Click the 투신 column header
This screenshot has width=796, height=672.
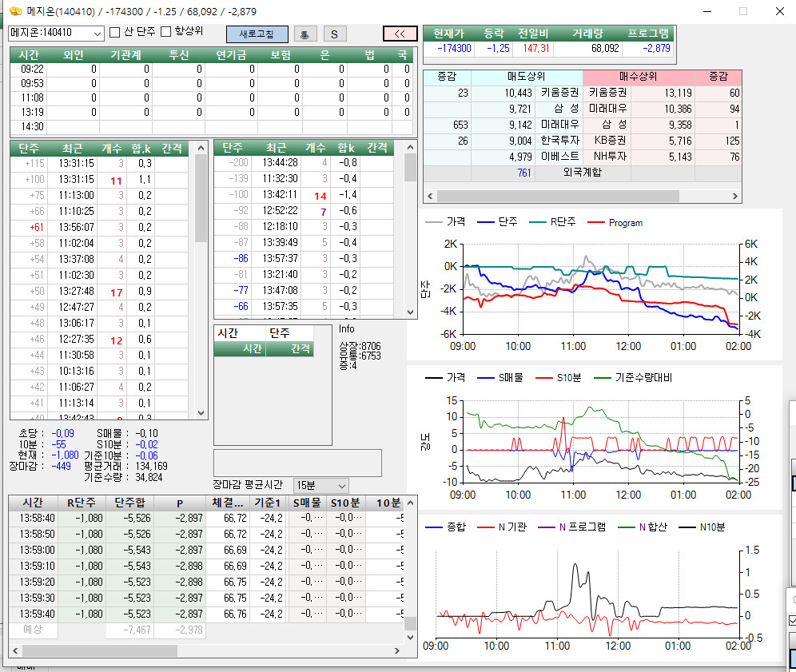(178, 55)
